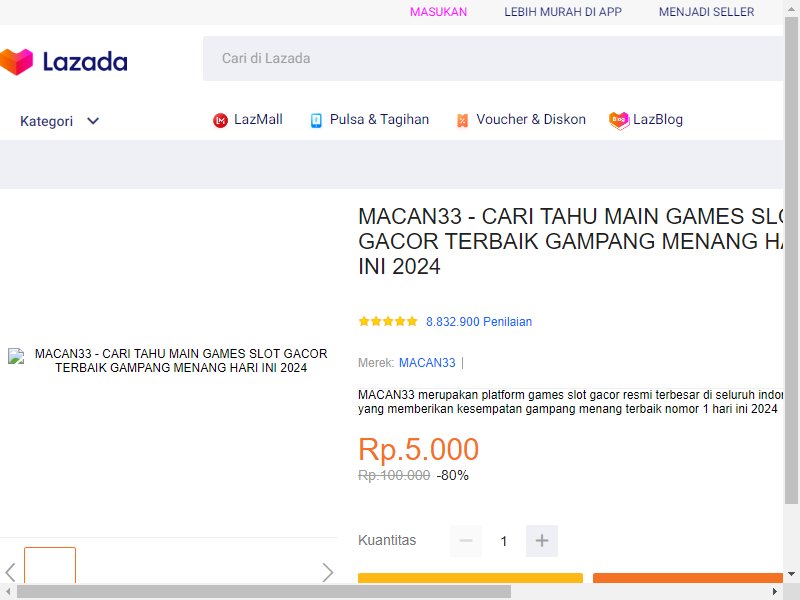This screenshot has height=600, width=800.
Task: Click the Lazada heart logo
Action: 16,62
